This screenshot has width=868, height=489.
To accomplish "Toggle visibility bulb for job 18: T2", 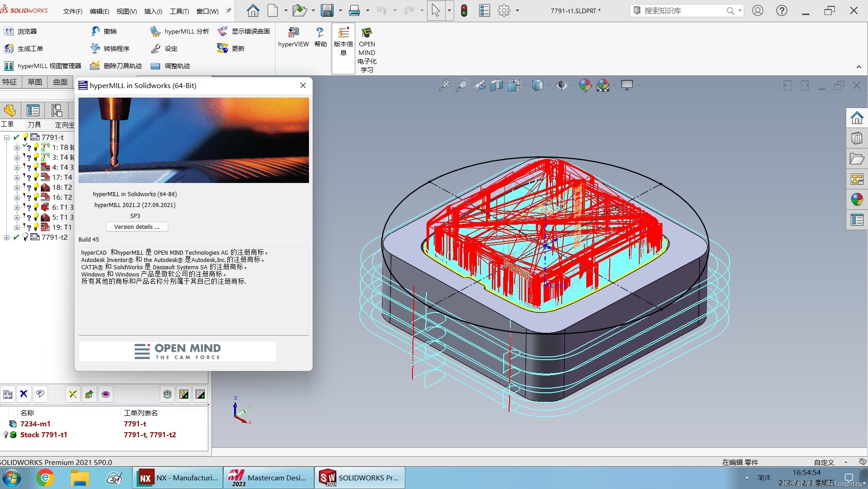I will pos(36,188).
